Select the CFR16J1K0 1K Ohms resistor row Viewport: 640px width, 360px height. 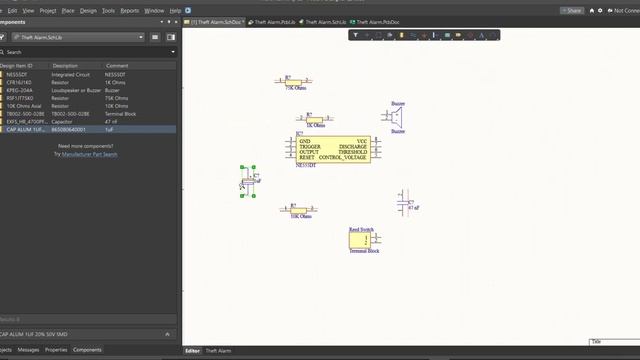click(x=88, y=82)
